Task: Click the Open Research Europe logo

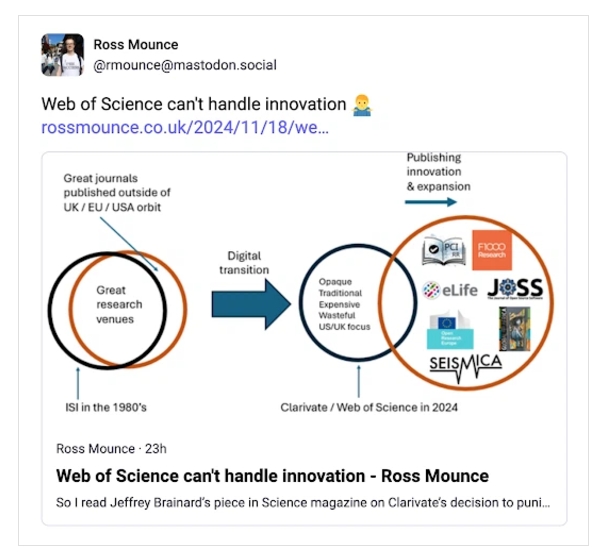Action: click(x=450, y=330)
